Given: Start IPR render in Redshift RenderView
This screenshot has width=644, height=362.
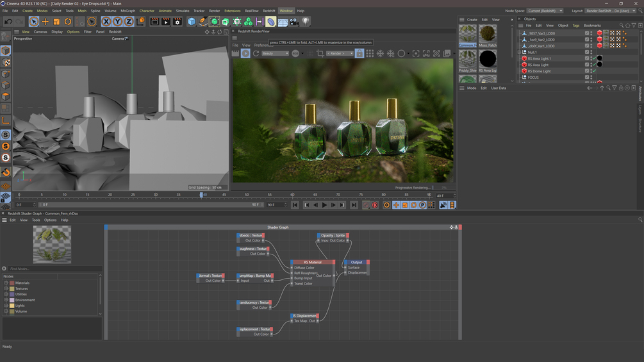Looking at the screenshot, I should tap(245, 54).
